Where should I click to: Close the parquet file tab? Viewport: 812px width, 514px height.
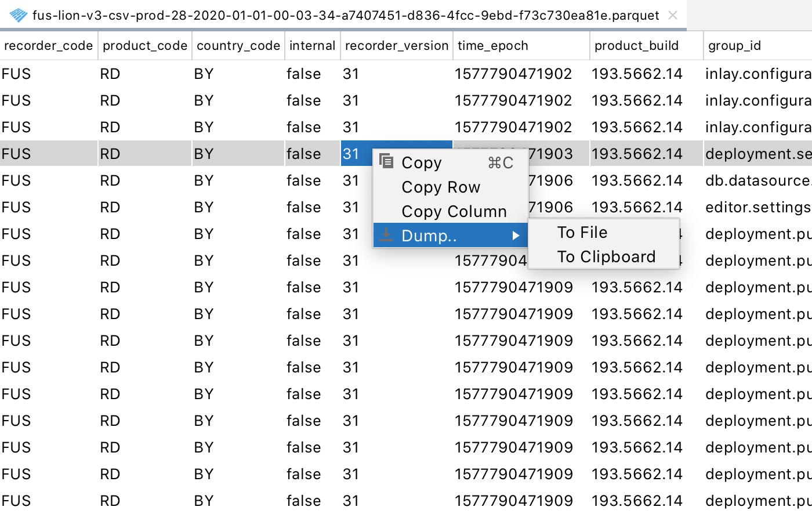[x=673, y=15]
